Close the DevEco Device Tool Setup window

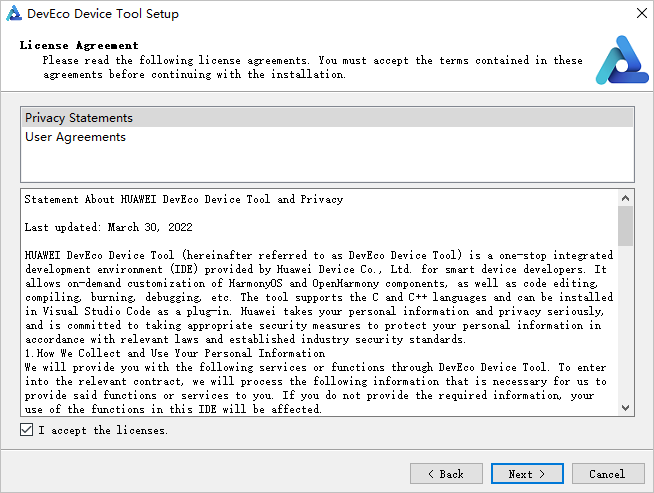click(640, 14)
